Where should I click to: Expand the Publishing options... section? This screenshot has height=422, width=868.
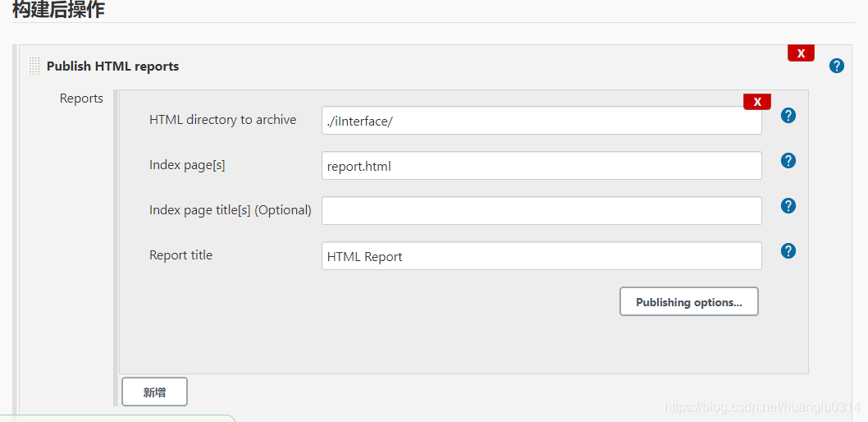688,302
